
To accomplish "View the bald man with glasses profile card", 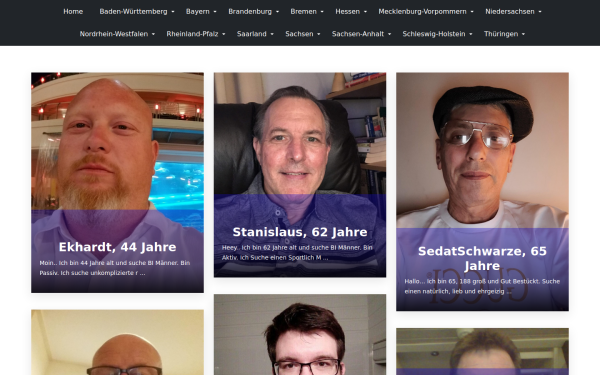I will click(x=117, y=342).
